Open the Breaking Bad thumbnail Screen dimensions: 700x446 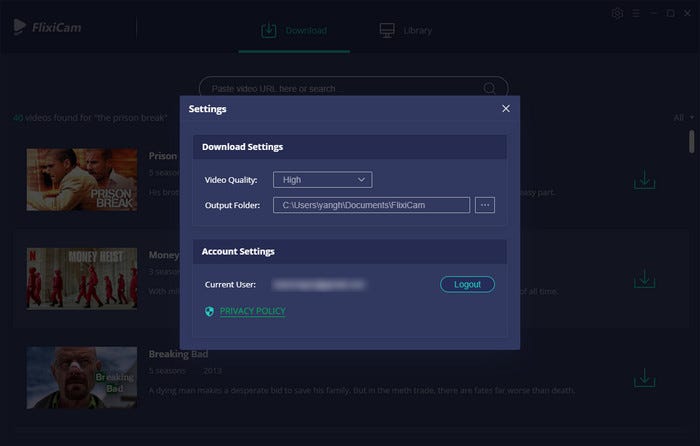coord(82,378)
